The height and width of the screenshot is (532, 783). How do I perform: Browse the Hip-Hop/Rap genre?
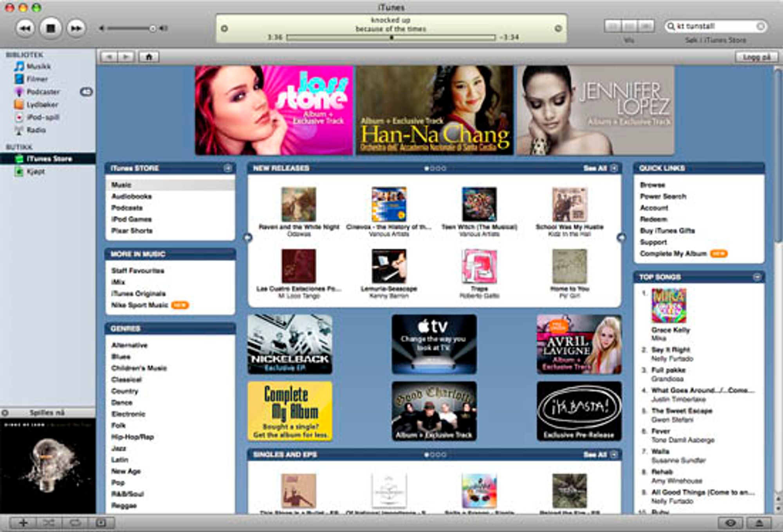[x=133, y=437]
